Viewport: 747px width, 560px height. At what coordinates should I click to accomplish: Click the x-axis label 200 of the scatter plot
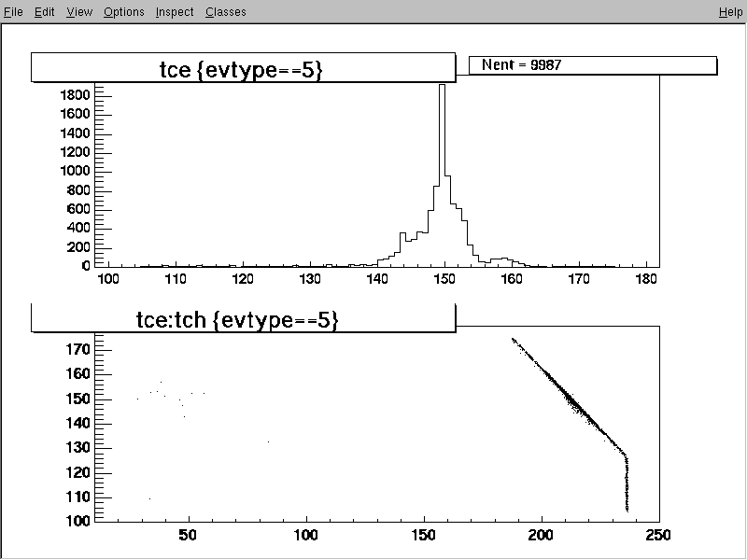541,535
